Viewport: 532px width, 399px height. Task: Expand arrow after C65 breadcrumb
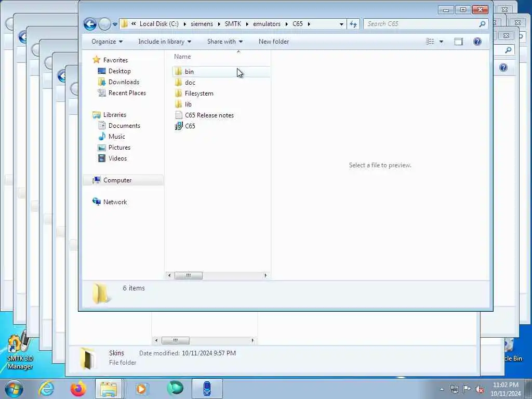[x=309, y=24]
